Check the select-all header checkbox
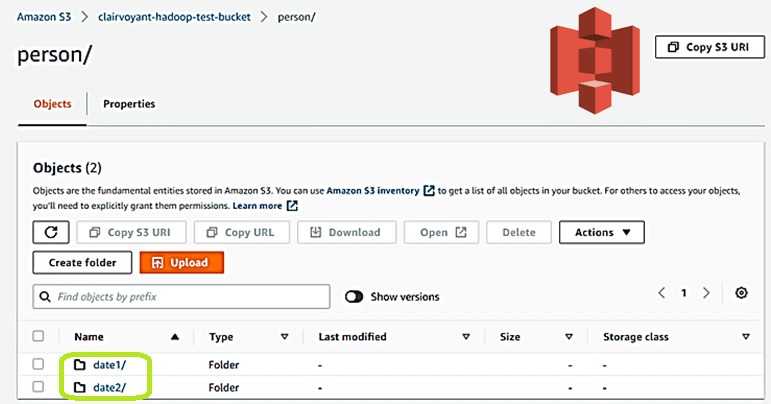Screen dimensions: 771x404 tap(38, 336)
